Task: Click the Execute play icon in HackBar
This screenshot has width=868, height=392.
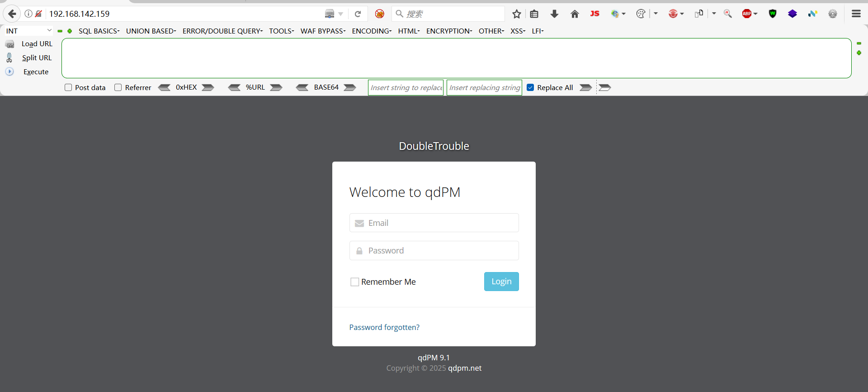Action: click(x=9, y=72)
